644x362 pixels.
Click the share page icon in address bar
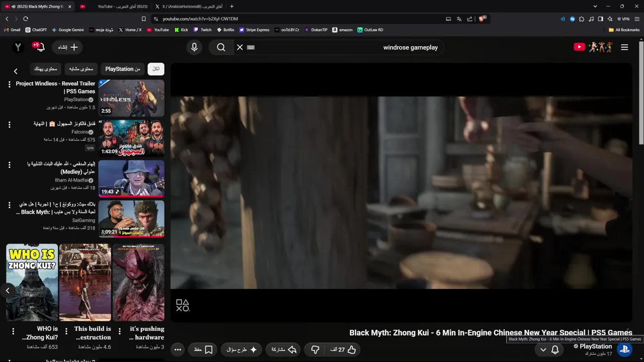pyautogui.click(x=469, y=19)
